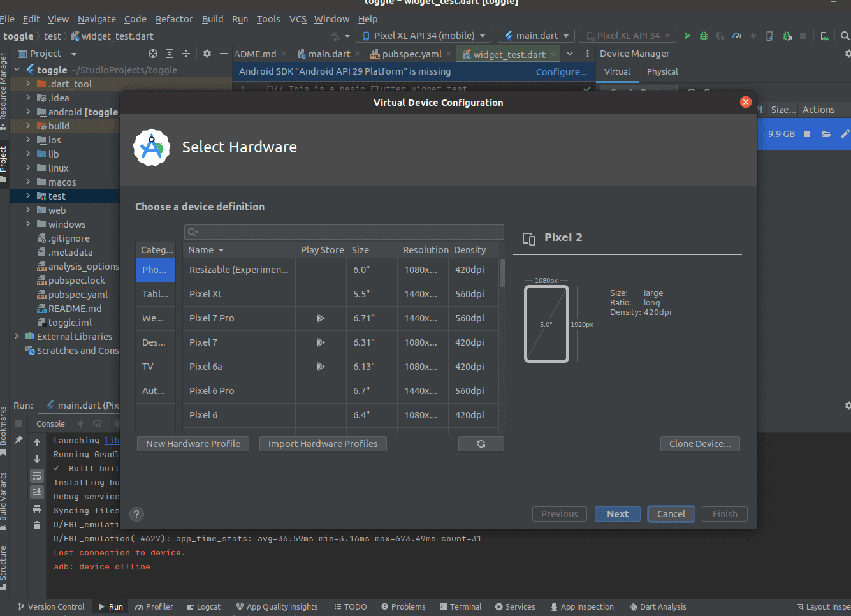The image size is (851, 616).
Task: Toggle scroll to end in Run console
Action: pos(37,492)
